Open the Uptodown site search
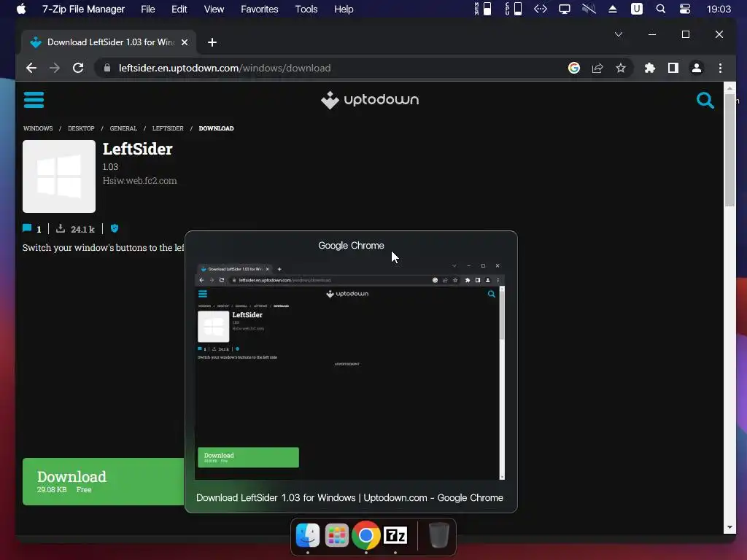 705,100
